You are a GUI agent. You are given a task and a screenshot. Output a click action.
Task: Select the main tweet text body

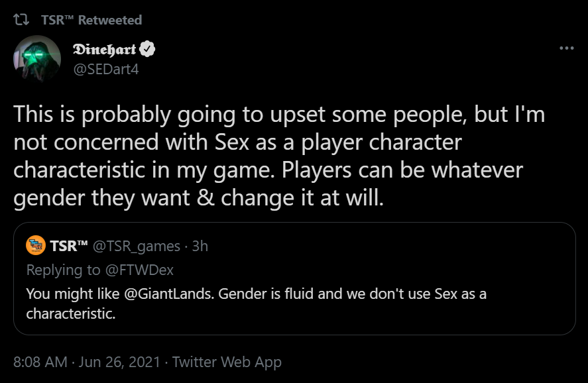point(278,155)
